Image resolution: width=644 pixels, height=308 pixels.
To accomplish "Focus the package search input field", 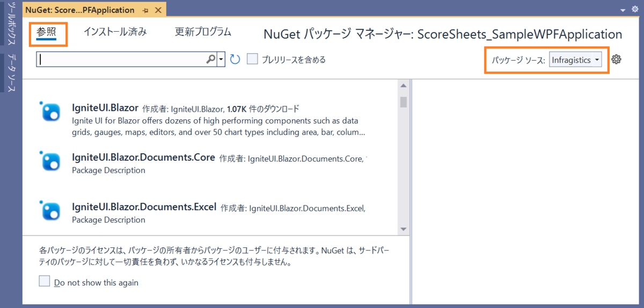I will 121,59.
